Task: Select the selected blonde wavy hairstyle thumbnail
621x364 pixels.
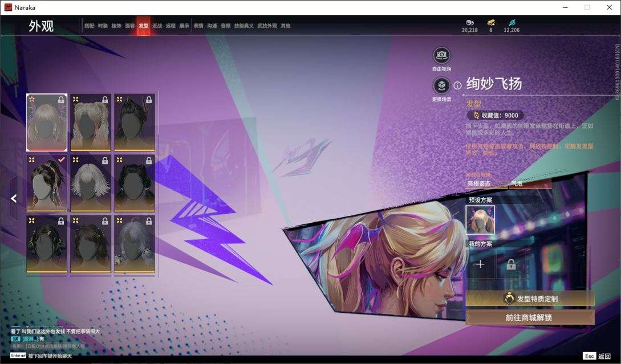Action: [47, 122]
